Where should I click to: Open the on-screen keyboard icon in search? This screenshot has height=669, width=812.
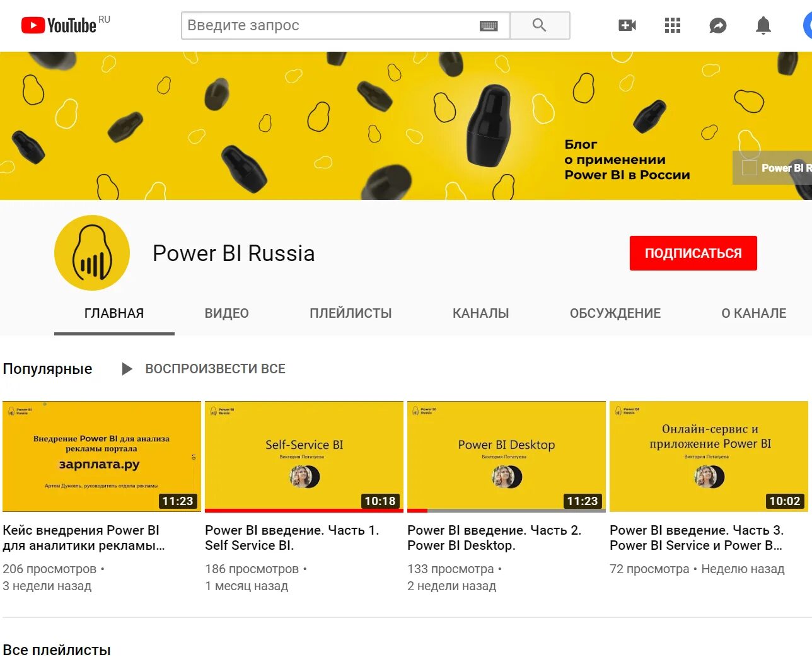[x=489, y=26]
